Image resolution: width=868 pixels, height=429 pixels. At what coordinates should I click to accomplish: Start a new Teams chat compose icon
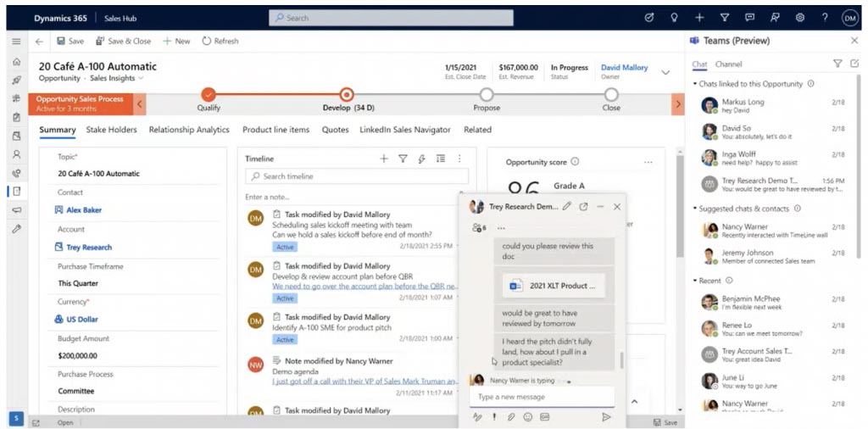point(854,64)
